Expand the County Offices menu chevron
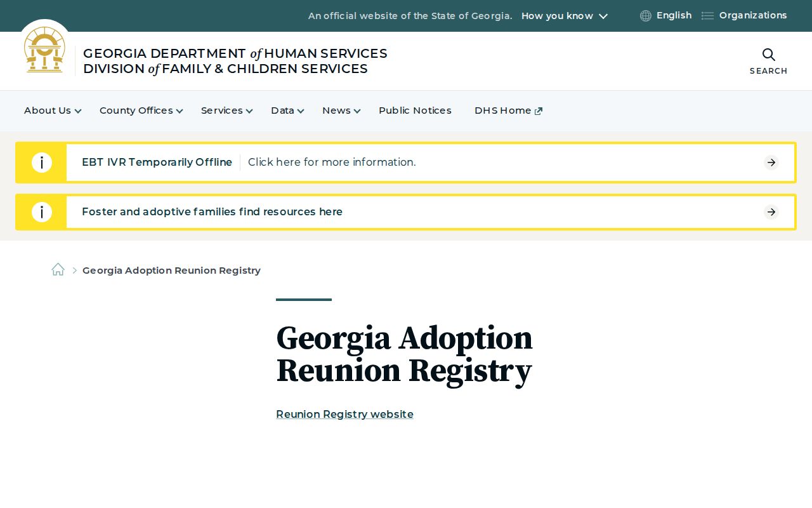Screen dimensions: 812x508 click(180, 111)
